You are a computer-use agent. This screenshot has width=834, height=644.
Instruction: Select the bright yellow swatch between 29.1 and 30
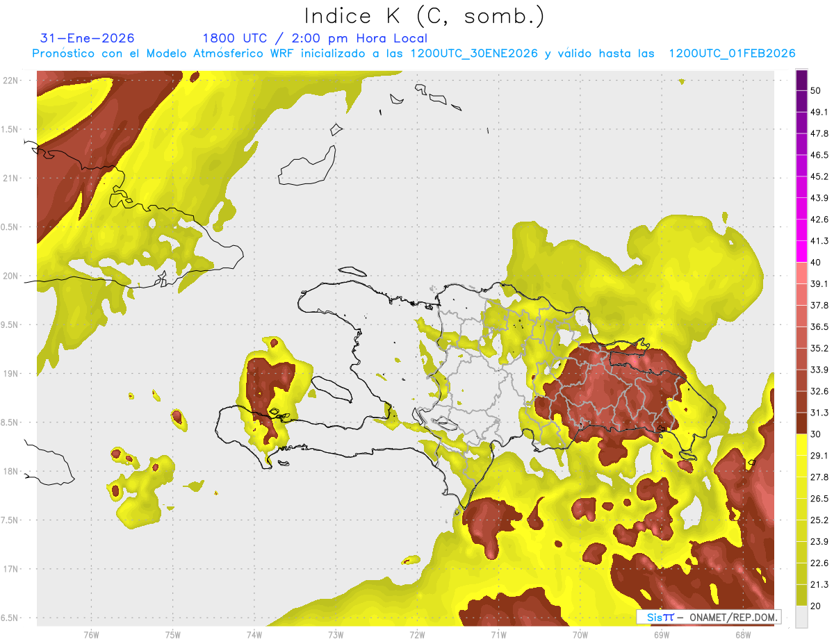pos(802,445)
